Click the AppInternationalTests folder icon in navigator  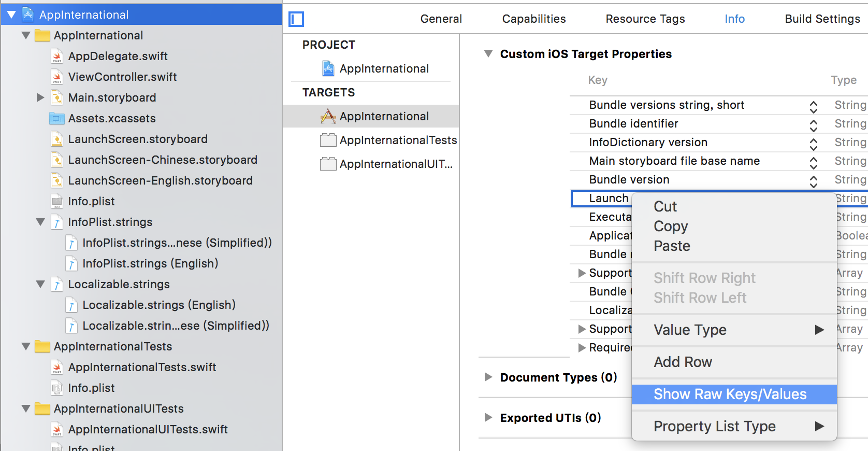tap(42, 346)
